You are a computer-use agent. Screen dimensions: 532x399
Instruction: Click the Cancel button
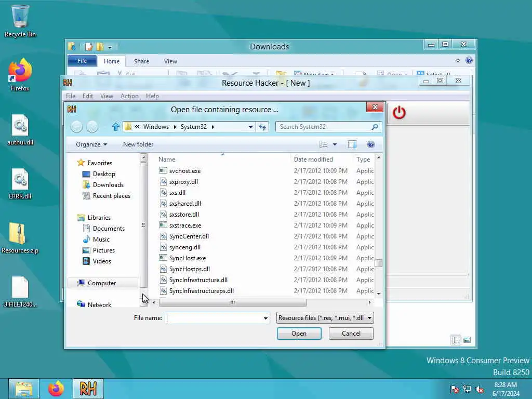point(351,334)
